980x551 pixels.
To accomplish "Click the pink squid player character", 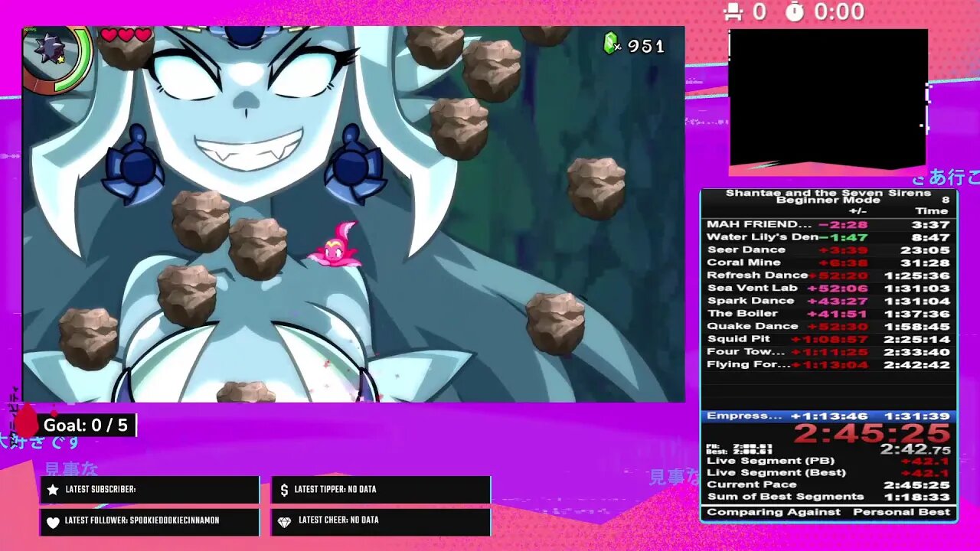I will pyautogui.click(x=335, y=245).
